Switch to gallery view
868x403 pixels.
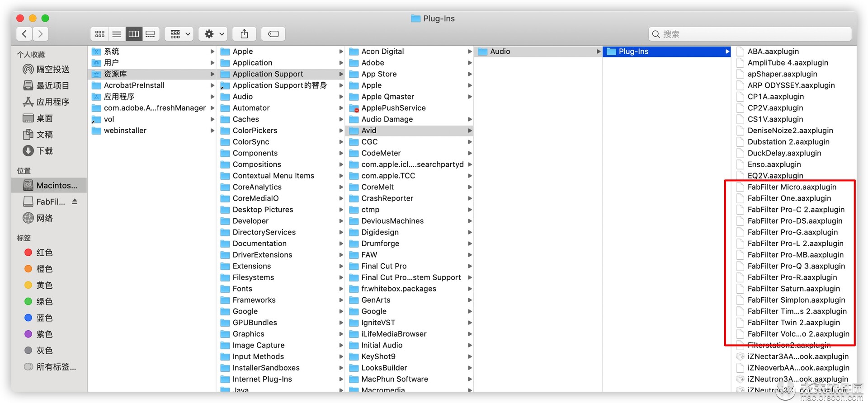coord(151,34)
